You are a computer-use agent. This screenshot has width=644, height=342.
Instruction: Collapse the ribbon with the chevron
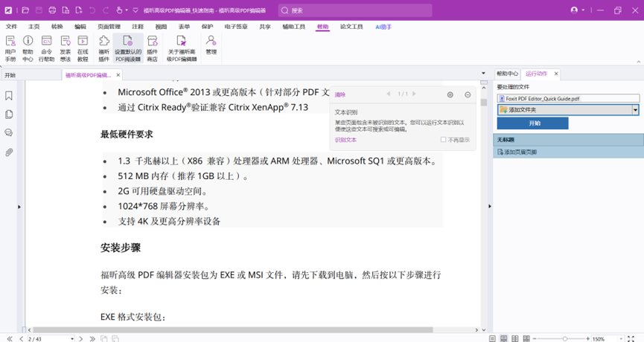[639, 62]
